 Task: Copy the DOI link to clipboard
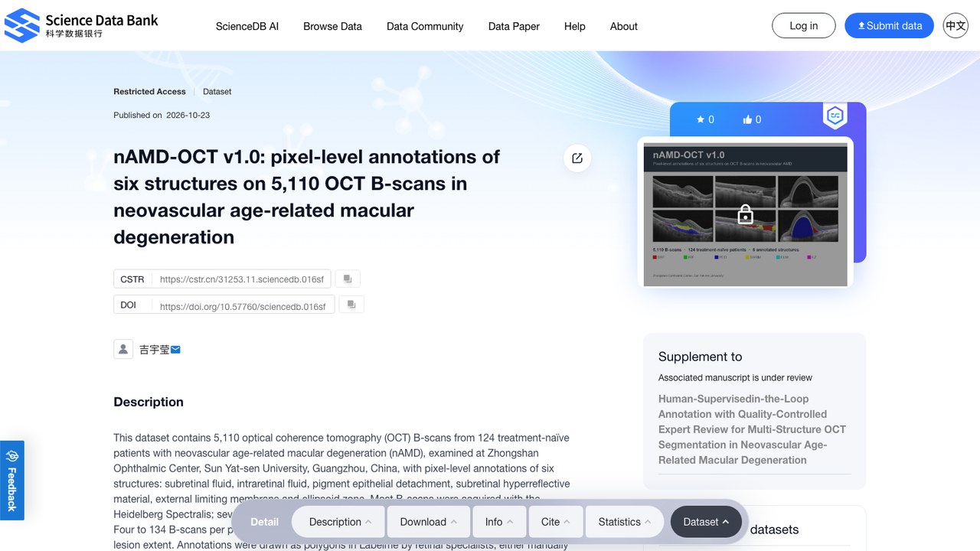pyautogui.click(x=351, y=305)
